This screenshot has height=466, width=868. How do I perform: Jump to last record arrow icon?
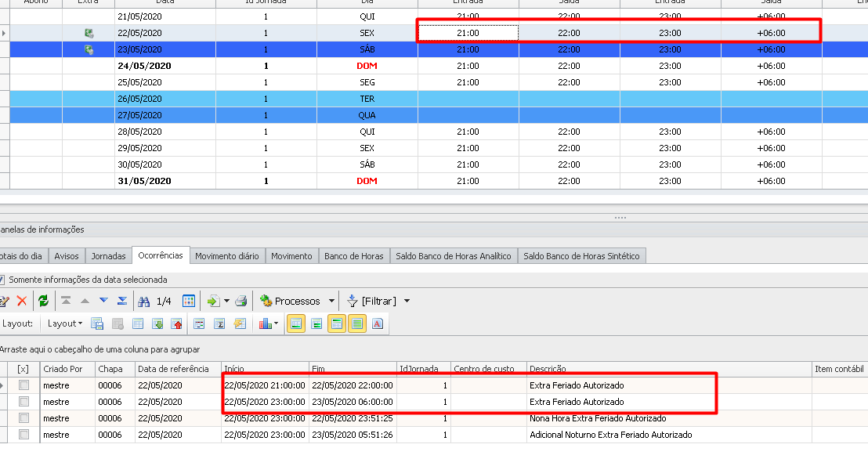122,301
